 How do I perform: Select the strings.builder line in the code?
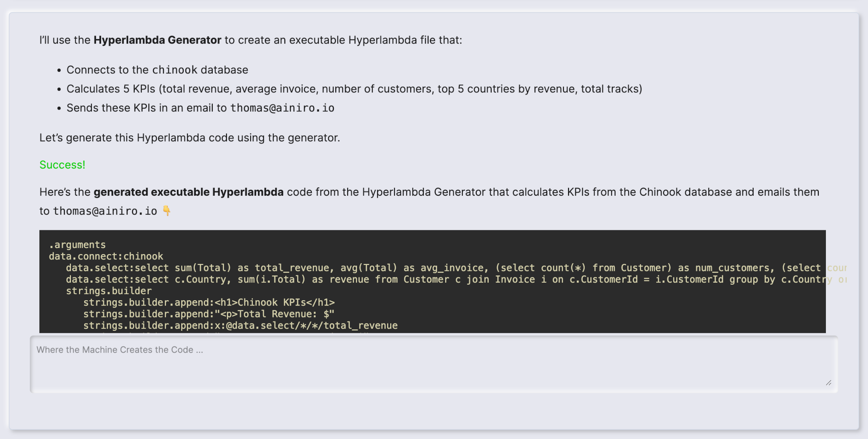(x=108, y=291)
